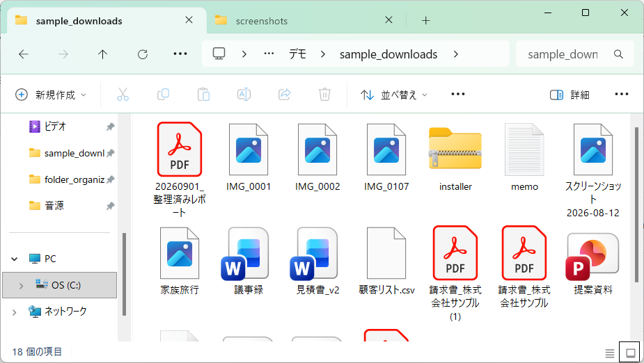Collapse the PC tree node
This screenshot has width=644, height=363.
tap(15, 259)
